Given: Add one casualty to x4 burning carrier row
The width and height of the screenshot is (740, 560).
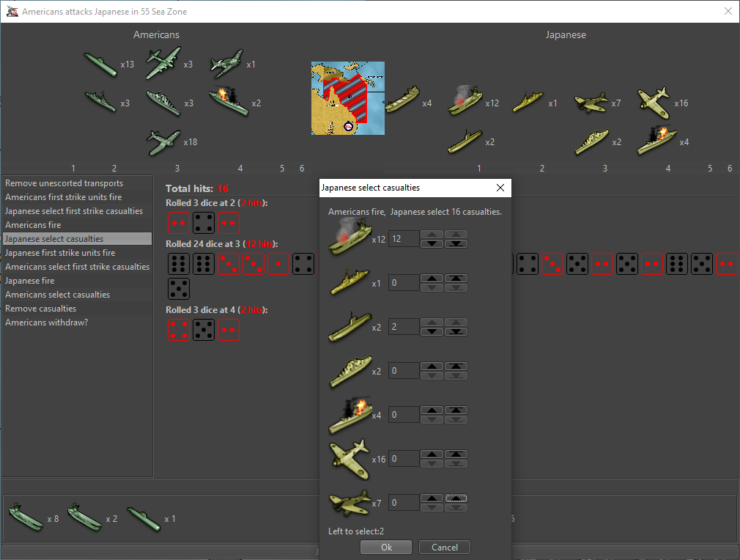Looking at the screenshot, I should [x=433, y=411].
